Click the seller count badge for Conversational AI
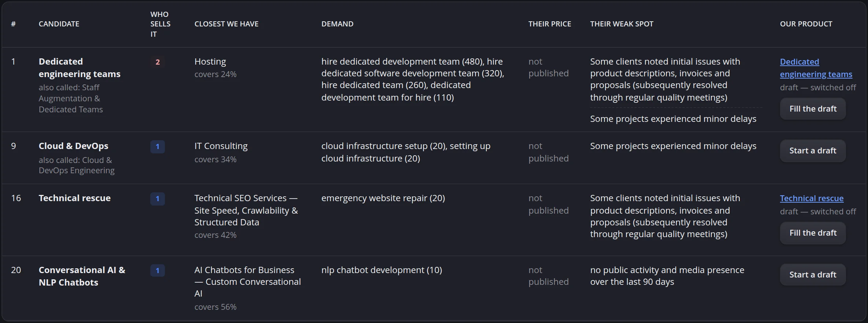 158,271
